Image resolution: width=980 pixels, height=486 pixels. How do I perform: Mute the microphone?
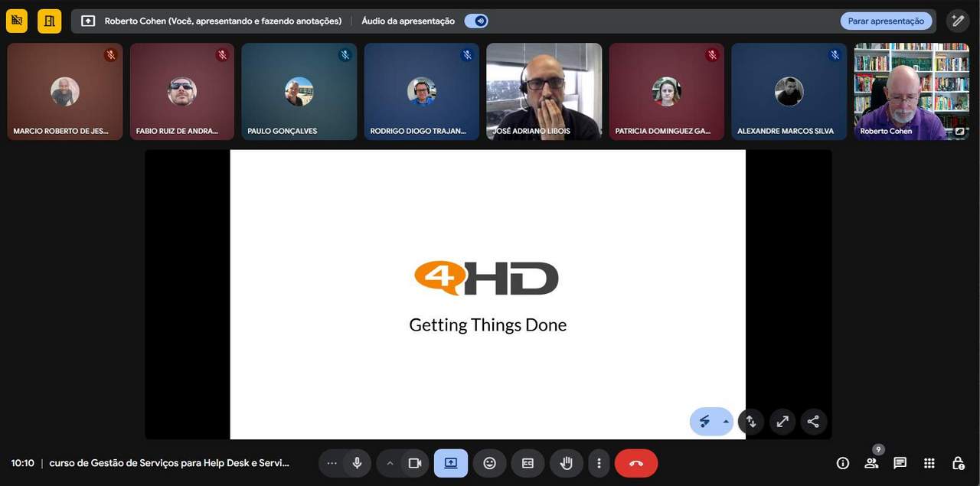click(357, 463)
